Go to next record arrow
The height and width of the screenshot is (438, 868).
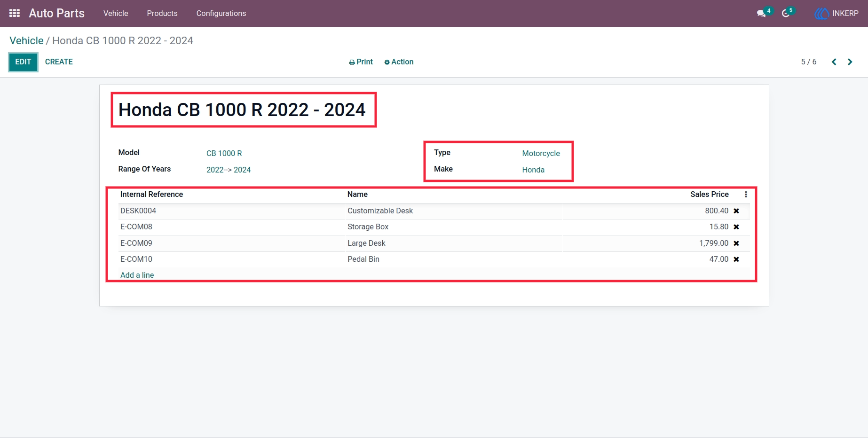pos(850,62)
